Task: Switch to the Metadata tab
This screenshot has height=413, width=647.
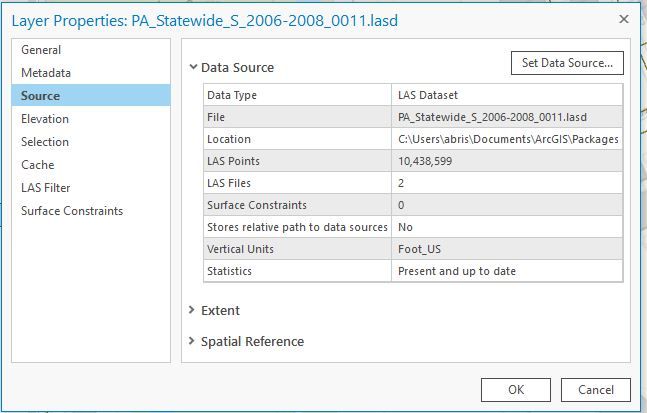Action: 46,73
